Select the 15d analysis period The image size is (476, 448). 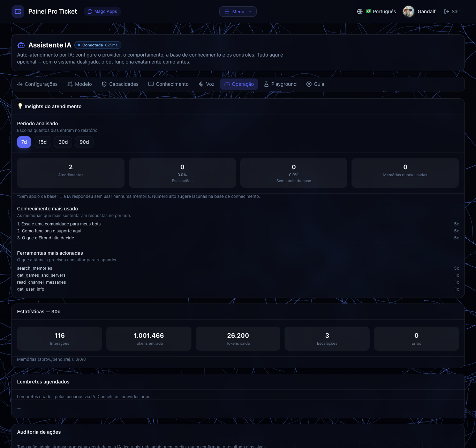point(43,142)
